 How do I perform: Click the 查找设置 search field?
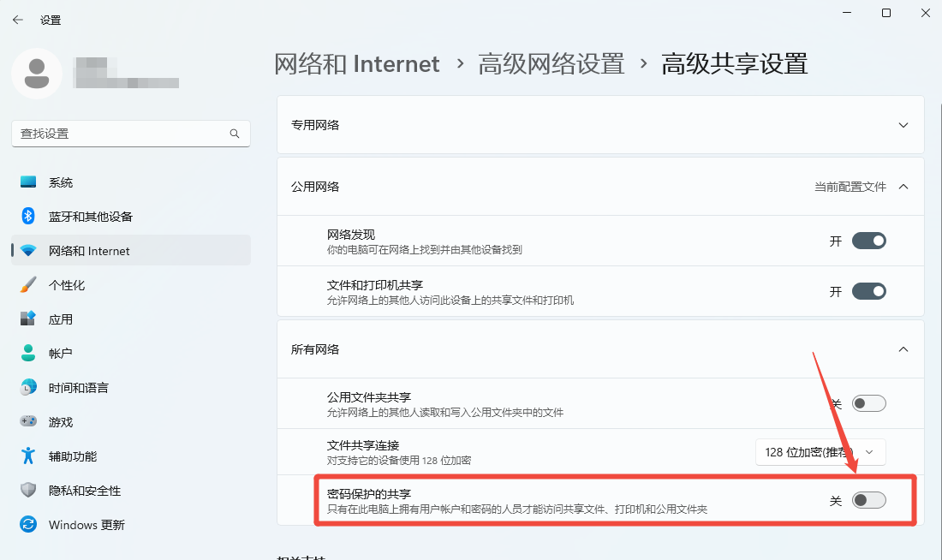point(120,134)
